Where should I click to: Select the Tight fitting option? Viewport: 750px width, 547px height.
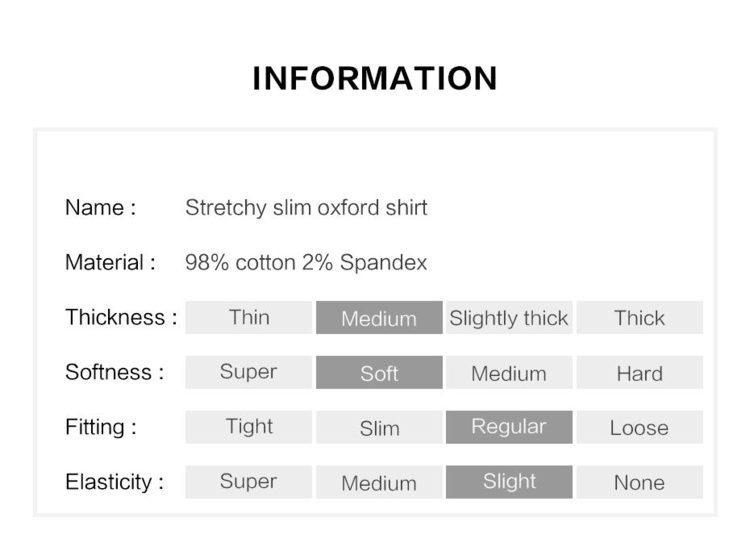pos(249,427)
